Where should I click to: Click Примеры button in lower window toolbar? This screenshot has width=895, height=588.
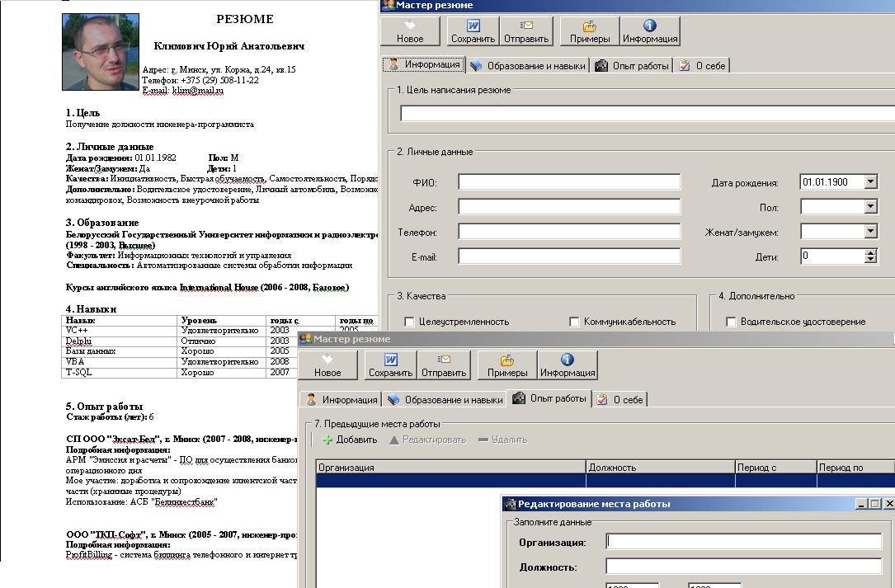pyautogui.click(x=506, y=365)
